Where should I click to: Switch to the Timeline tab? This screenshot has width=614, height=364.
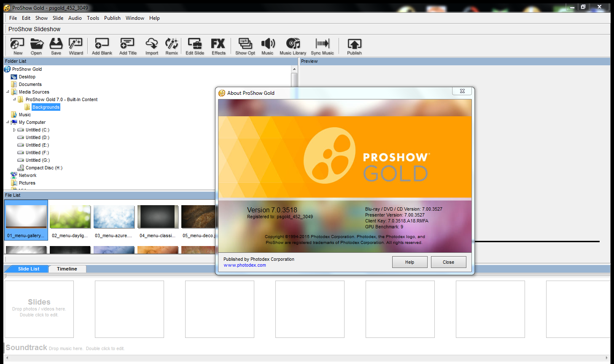(x=67, y=269)
